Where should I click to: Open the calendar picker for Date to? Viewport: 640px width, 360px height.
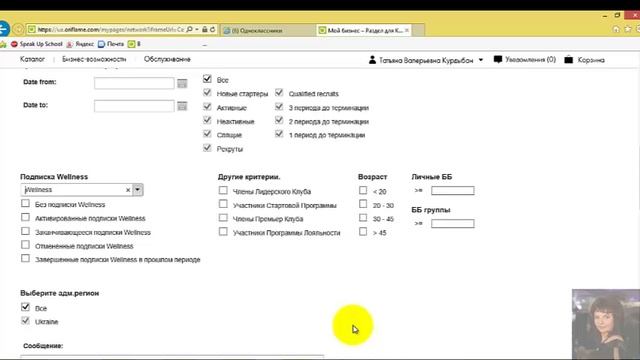(x=182, y=106)
